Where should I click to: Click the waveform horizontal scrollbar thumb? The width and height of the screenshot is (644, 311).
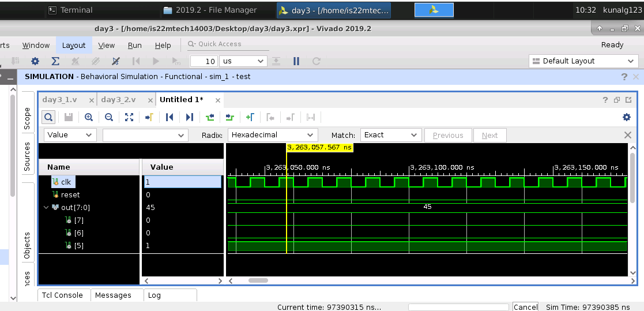tap(258, 280)
